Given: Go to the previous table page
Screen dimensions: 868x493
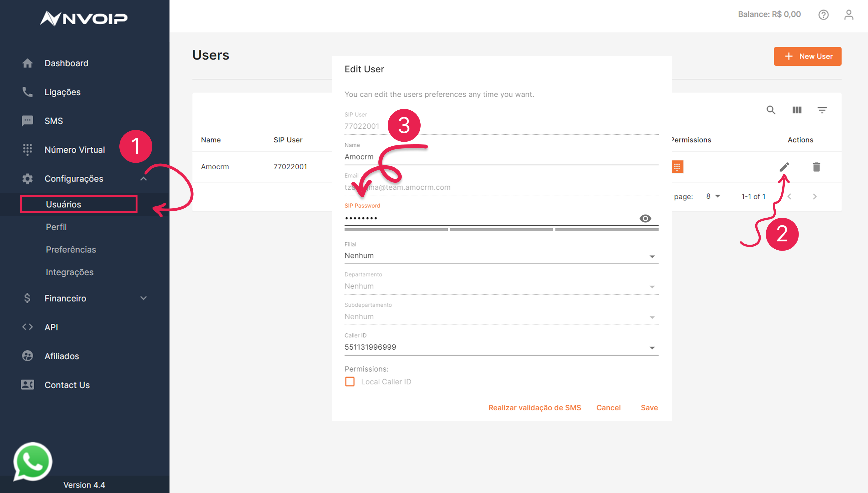Looking at the screenshot, I should 789,196.
